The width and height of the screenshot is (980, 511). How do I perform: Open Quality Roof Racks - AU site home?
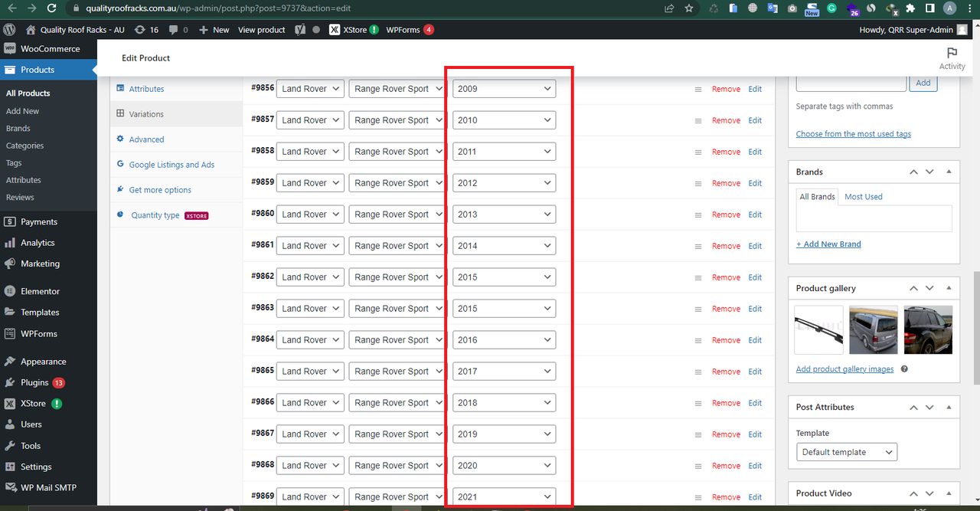coord(75,30)
